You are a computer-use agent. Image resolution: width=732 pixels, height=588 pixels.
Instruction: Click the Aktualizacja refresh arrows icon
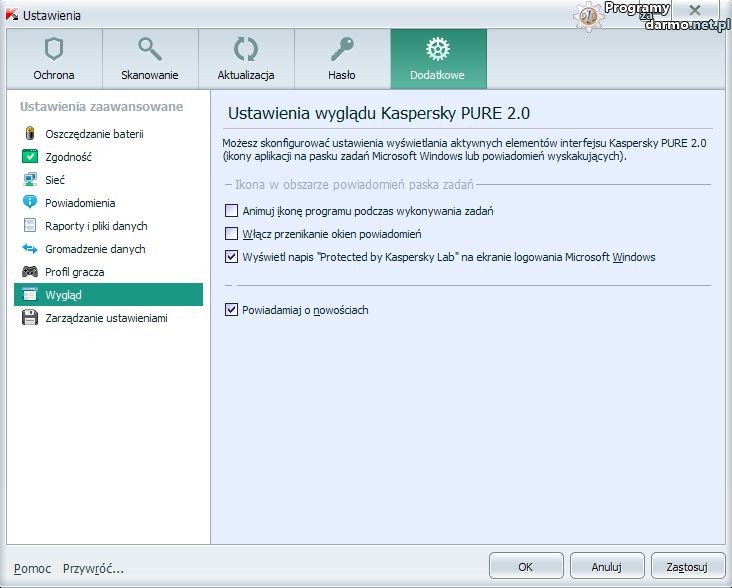[x=246, y=49]
